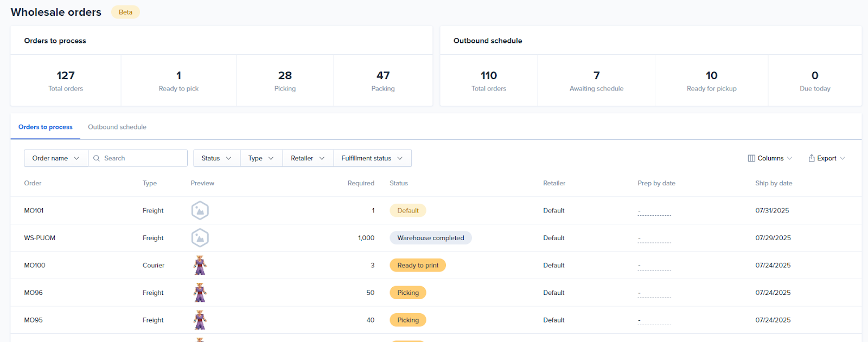868x342 pixels.
Task: Click the Columns grid icon
Action: coord(751,158)
